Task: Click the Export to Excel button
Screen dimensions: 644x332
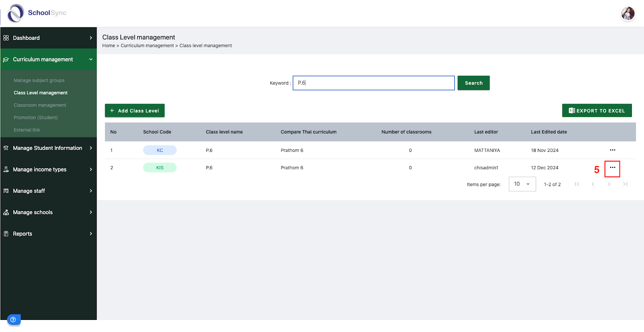Action: [597, 111]
